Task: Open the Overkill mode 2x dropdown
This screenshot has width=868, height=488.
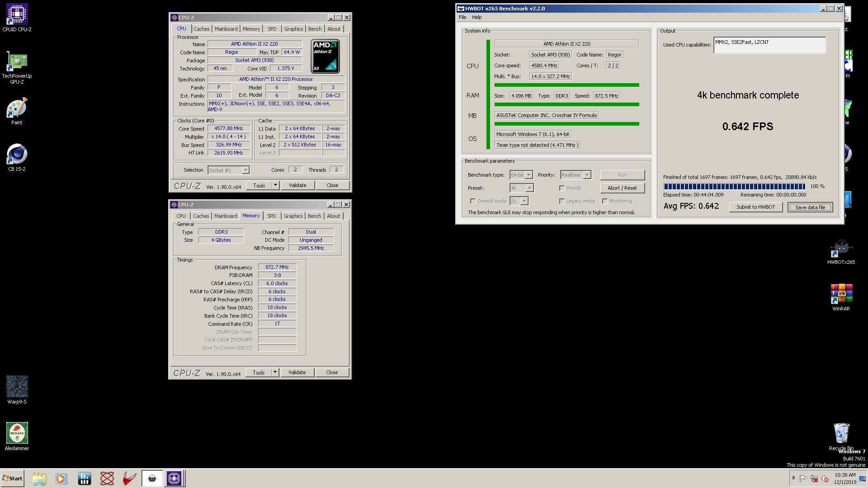Action: coord(519,201)
